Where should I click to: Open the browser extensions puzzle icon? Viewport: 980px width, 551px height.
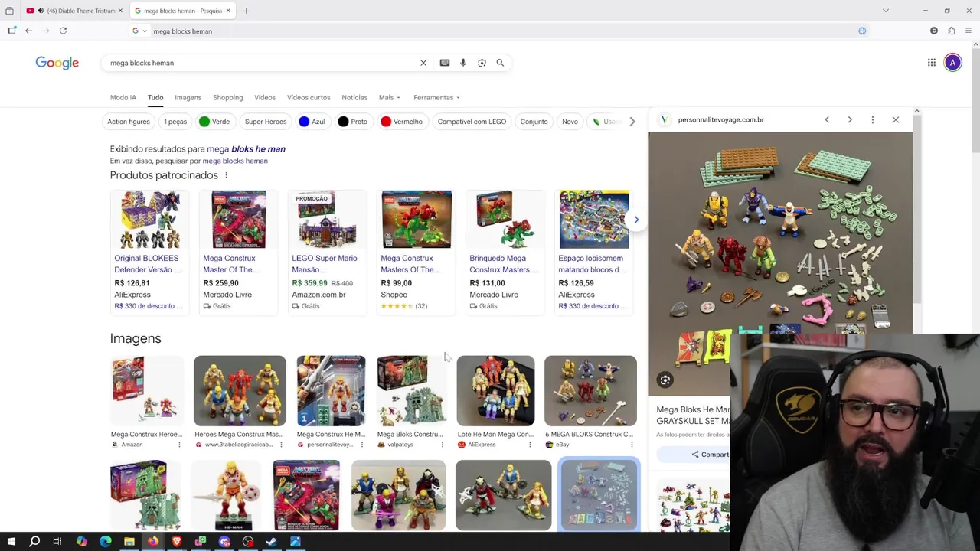point(951,31)
